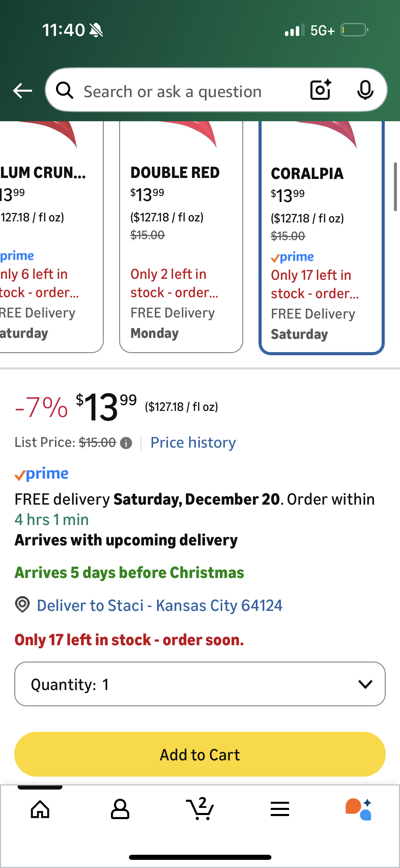400x868 pixels.
Task: Open the account profile icon
Action: 120,809
